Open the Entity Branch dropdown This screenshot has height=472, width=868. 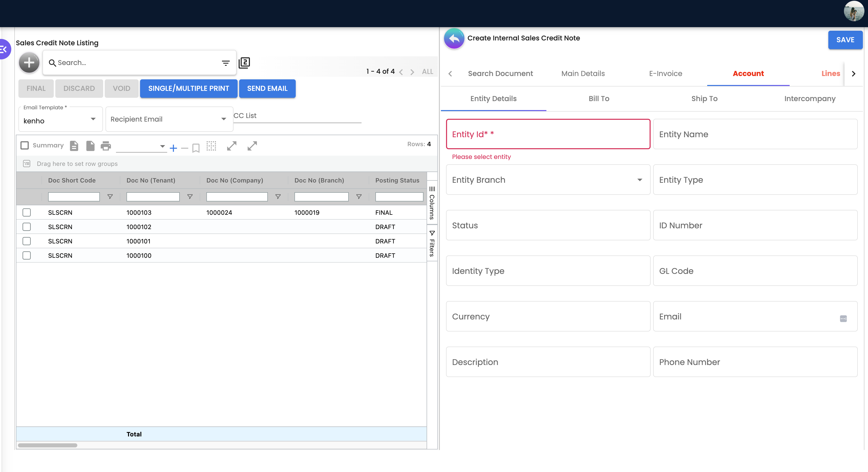coord(548,180)
